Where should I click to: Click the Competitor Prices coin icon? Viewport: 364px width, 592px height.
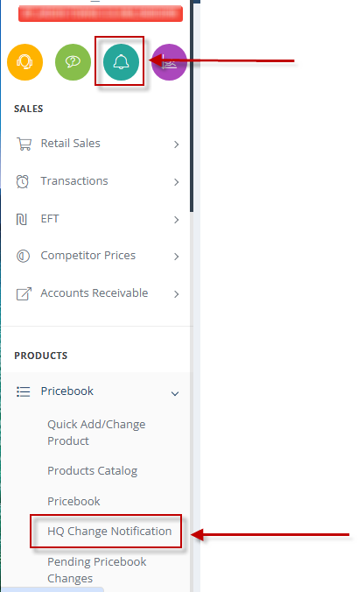pyautogui.click(x=23, y=256)
